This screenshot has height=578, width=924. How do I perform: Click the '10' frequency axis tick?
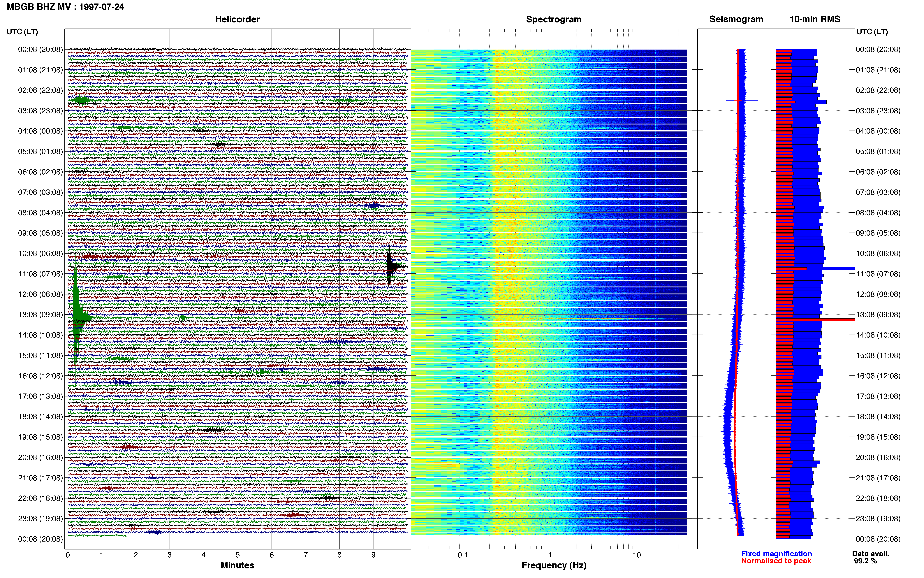click(636, 555)
